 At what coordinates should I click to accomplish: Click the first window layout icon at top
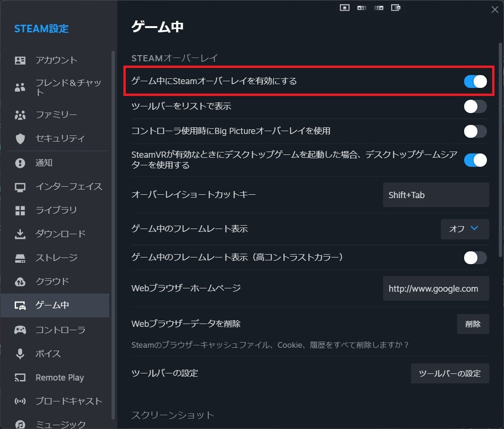pyautogui.click(x=345, y=8)
